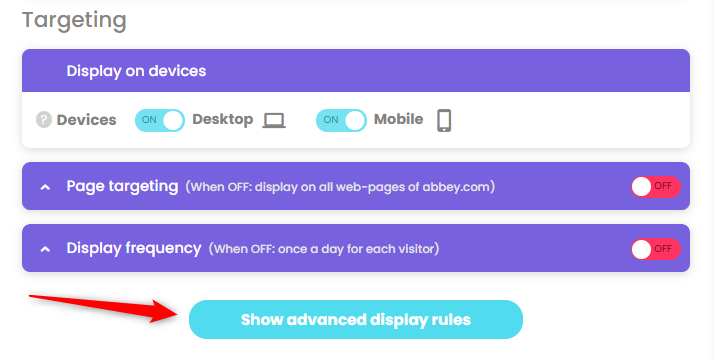Image resolution: width=714 pixels, height=361 pixels.
Task: Click the abbey.com web-pages hint text
Action: [340, 187]
